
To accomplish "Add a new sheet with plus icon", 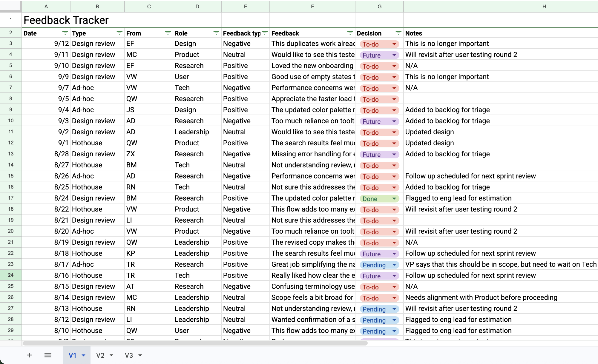I will pos(29,355).
